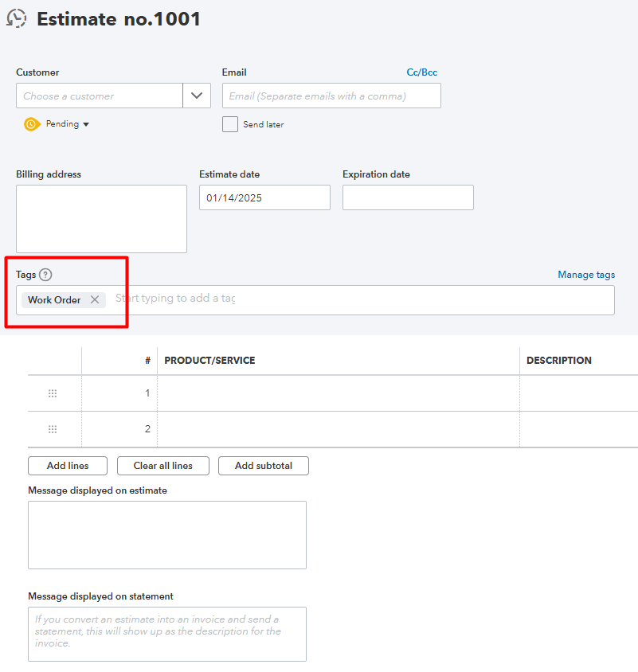Click the drag handle on line 1
Screen dimensions: 638x672
pyautogui.click(x=53, y=393)
